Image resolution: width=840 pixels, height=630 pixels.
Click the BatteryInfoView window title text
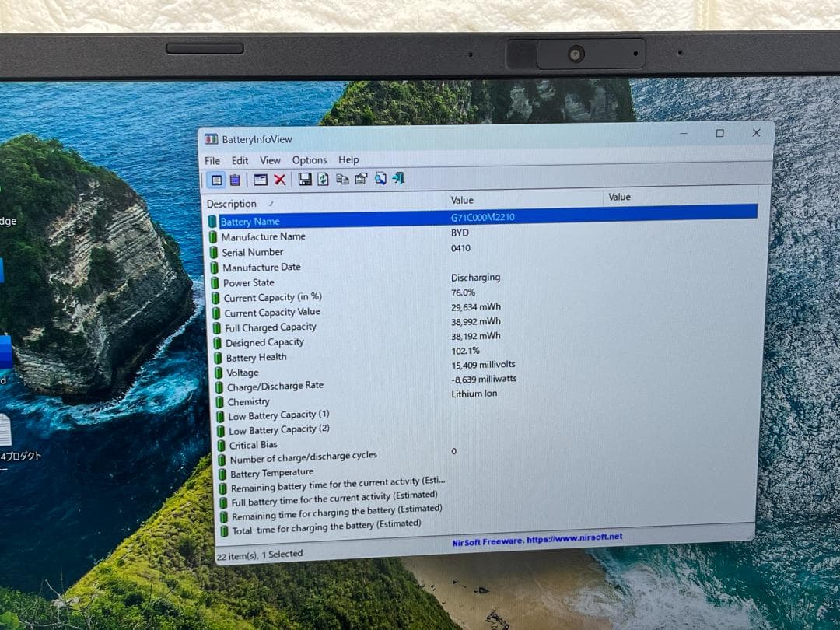257,139
